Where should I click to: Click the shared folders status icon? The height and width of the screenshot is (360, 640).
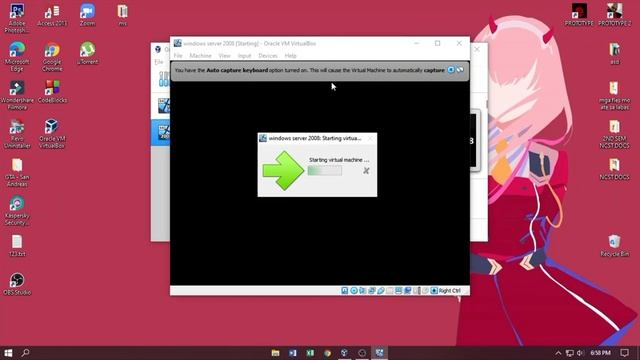[x=390, y=291]
